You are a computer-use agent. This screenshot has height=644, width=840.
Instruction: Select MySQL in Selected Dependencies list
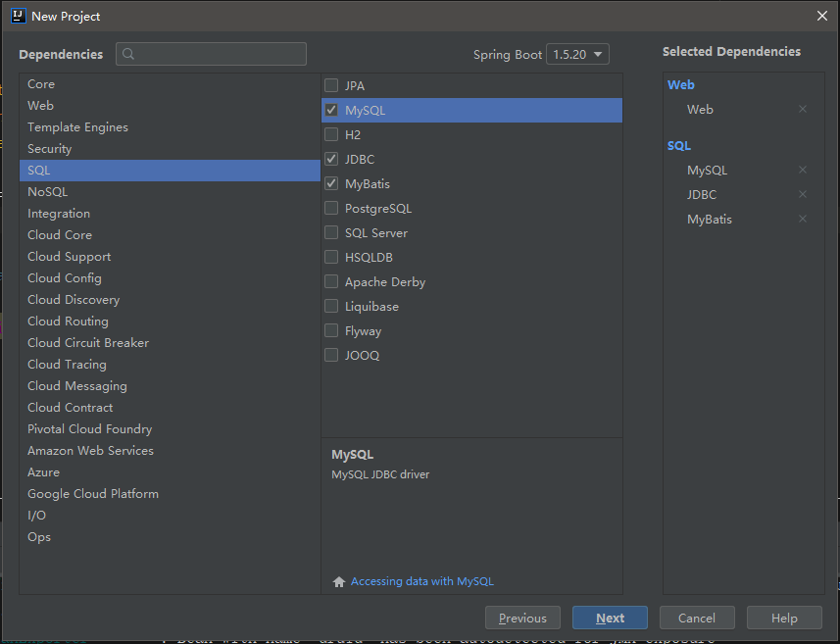tap(707, 171)
